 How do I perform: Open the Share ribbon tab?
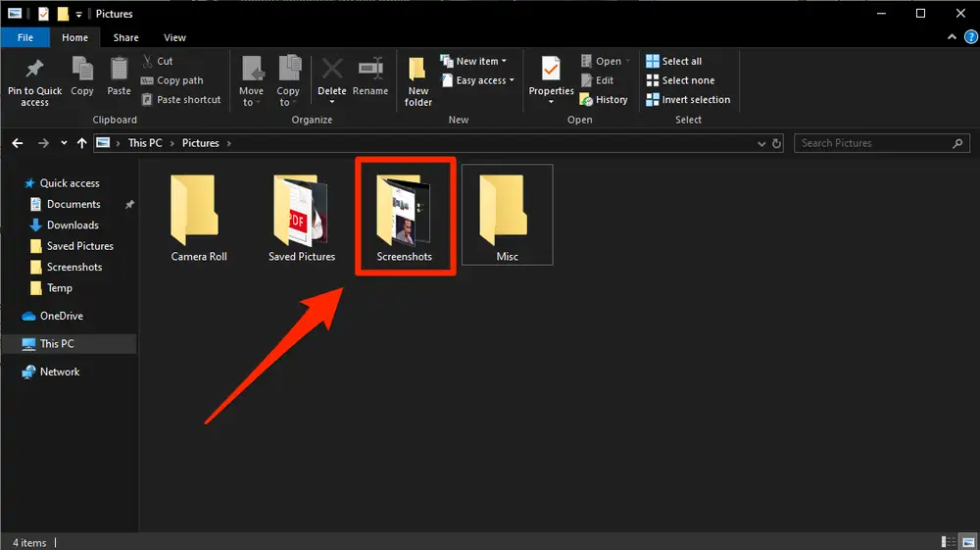[125, 37]
